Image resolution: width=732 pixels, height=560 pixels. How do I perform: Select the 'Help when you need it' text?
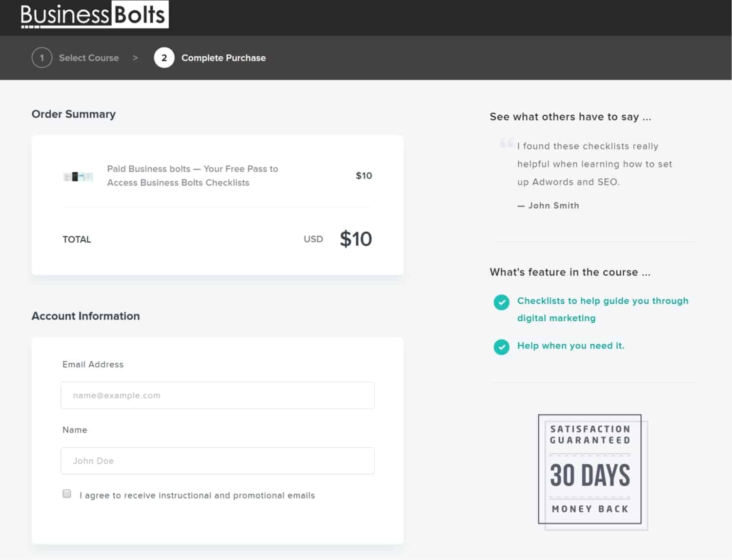pos(570,345)
